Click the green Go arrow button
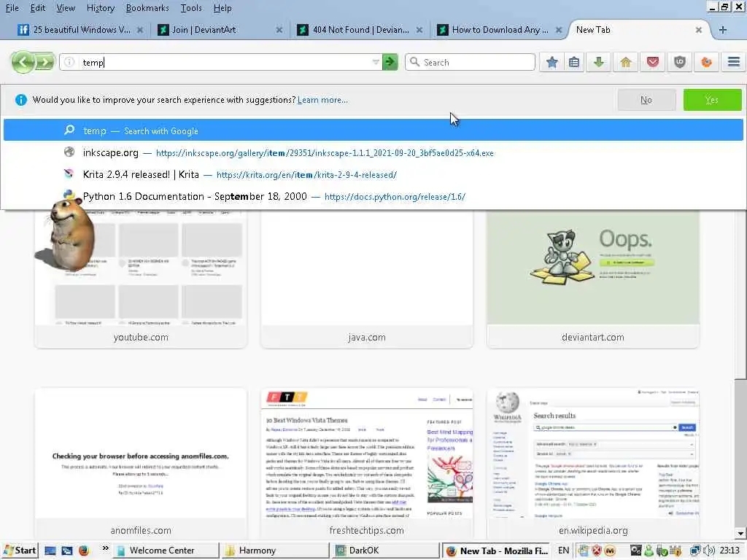 tap(390, 62)
